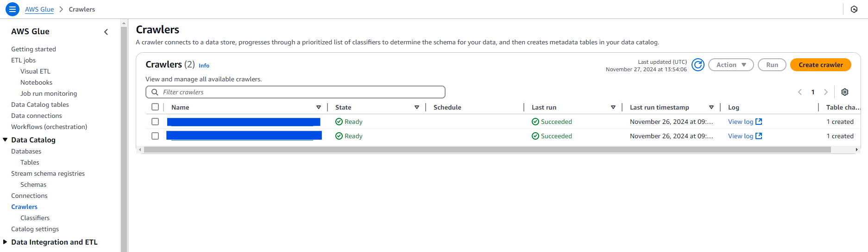The image size is (868, 252).
Task: Click the Log column header
Action: tap(734, 107)
